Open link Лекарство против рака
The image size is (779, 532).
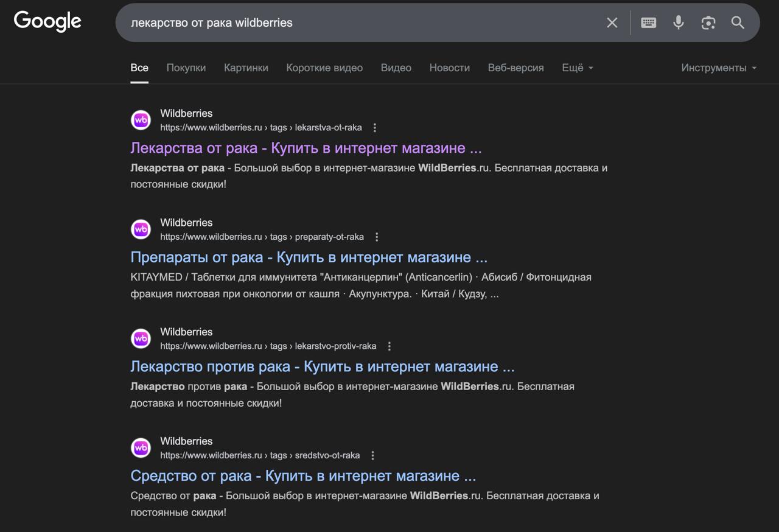322,366
